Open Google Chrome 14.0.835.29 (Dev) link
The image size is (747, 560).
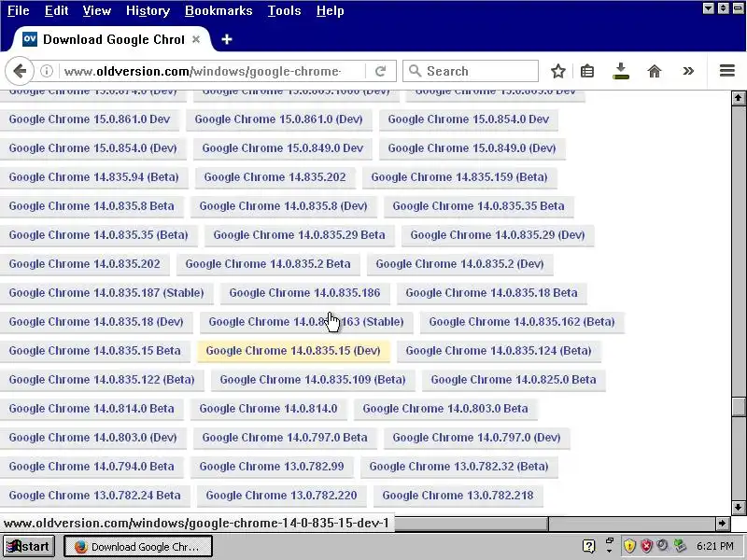pos(498,235)
